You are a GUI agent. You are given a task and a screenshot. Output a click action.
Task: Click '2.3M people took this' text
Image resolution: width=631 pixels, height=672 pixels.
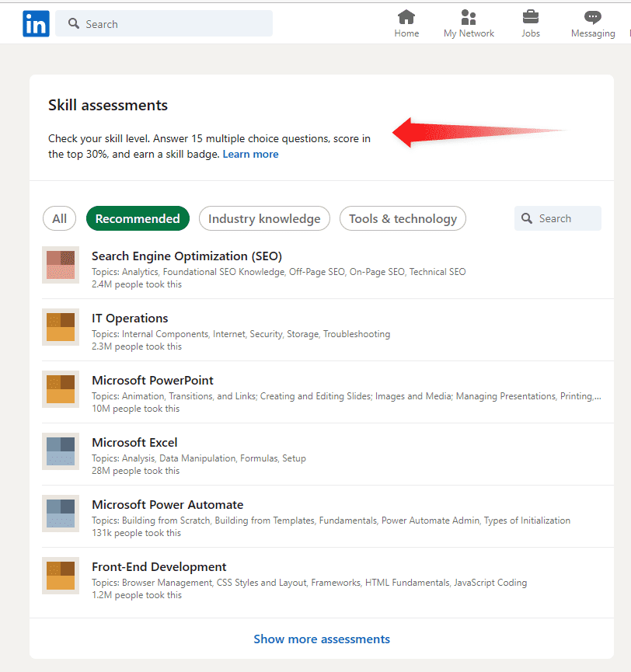coord(137,346)
